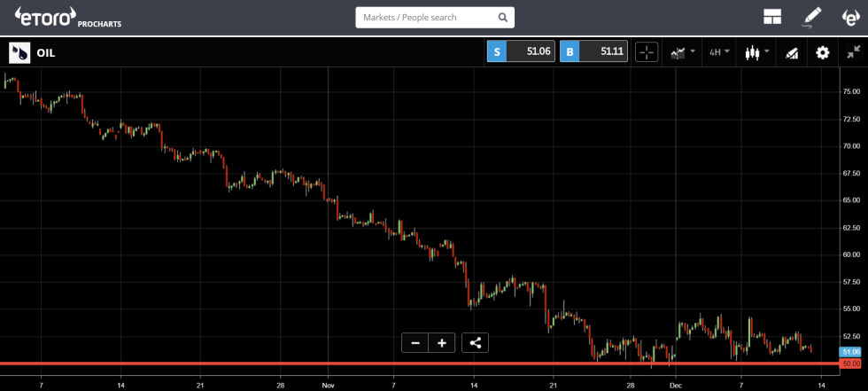Click the Markets / People search field
Viewport: 868px width, 391px height.
(425, 17)
